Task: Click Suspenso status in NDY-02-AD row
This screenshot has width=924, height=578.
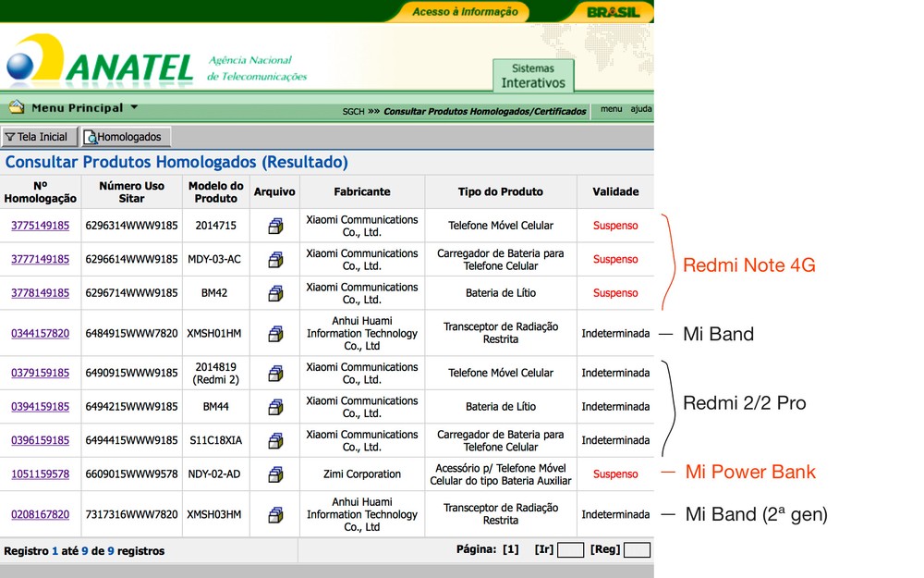Action: pyautogui.click(x=615, y=474)
